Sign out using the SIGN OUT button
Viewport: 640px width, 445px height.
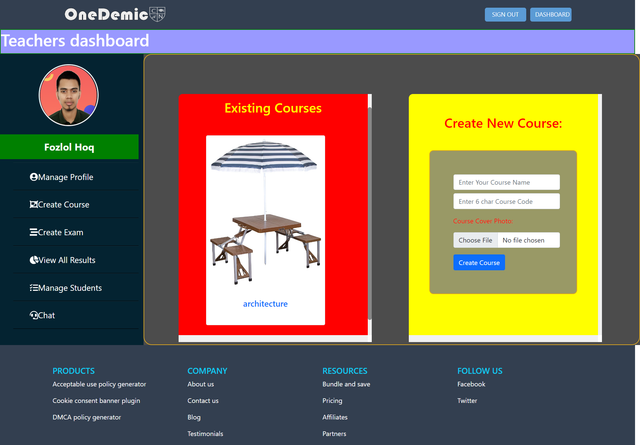tap(505, 15)
